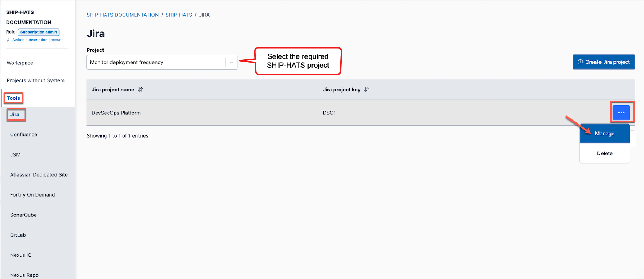Click the Jira project key column header
644x279 pixels.
pyautogui.click(x=341, y=90)
